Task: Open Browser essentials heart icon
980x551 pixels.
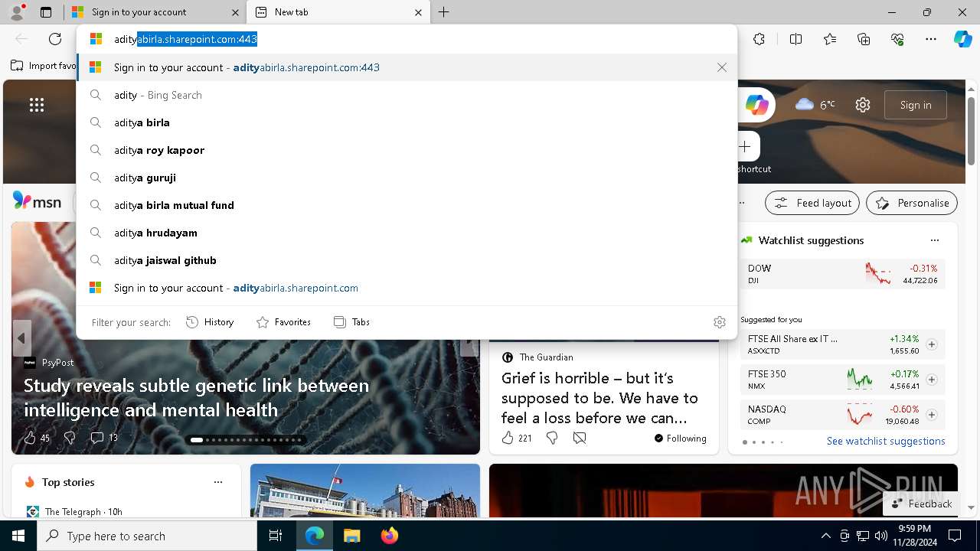Action: point(897,39)
